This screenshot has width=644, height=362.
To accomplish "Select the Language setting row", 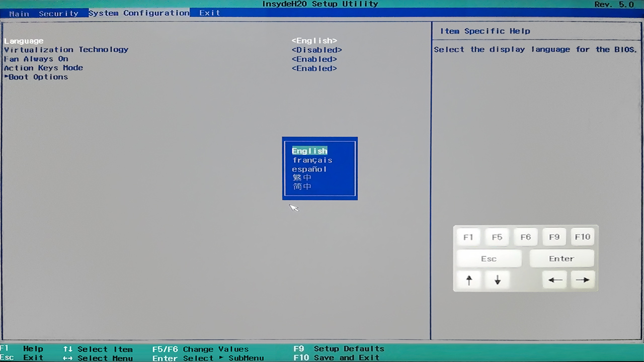I will (24, 41).
